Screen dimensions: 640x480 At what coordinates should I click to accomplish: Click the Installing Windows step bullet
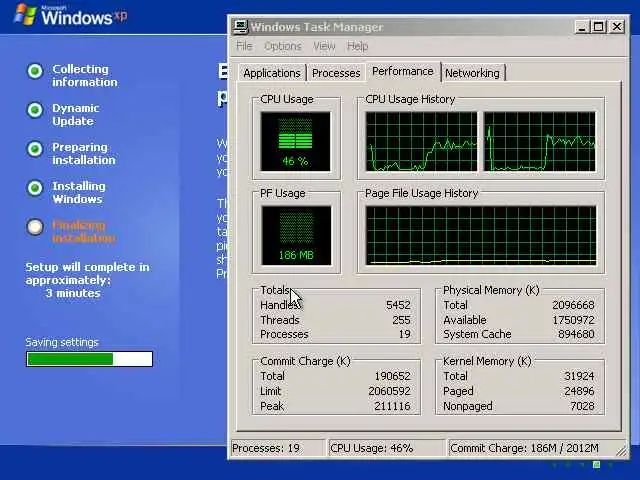[x=35, y=188]
